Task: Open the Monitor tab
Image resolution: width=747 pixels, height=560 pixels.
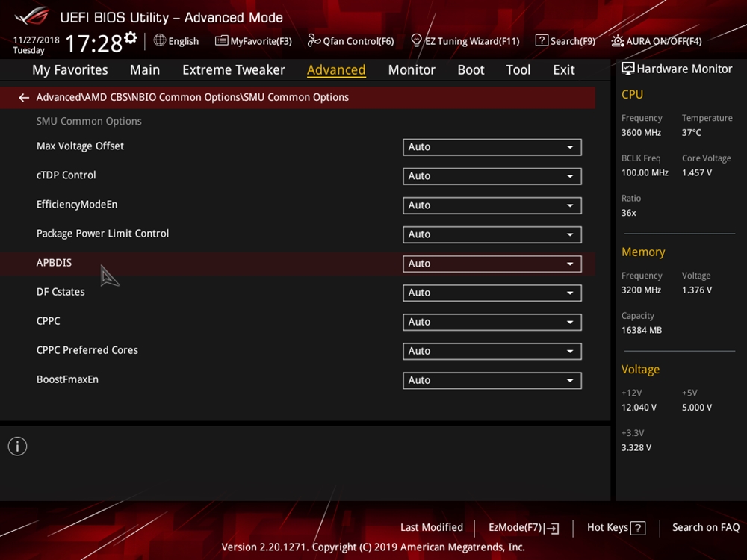Action: tap(412, 70)
